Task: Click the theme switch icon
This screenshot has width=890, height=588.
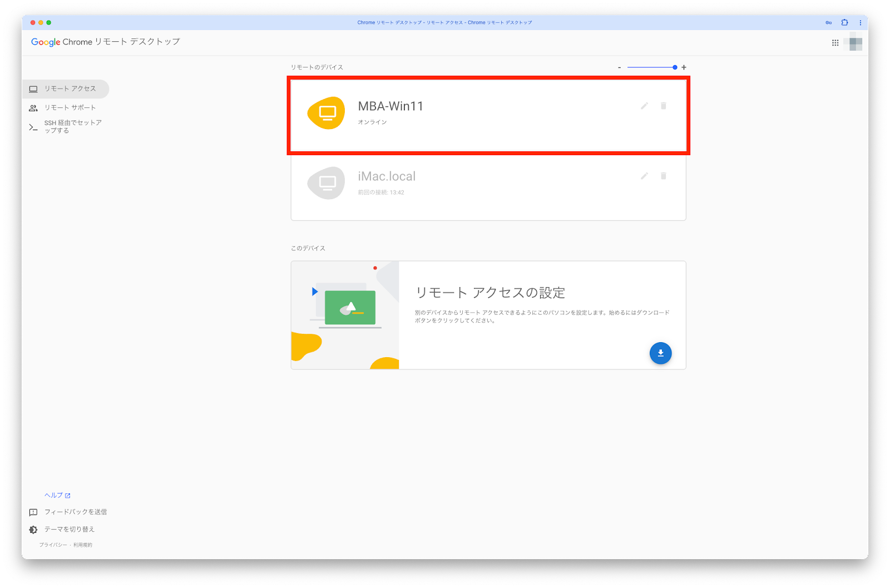Action: click(33, 530)
